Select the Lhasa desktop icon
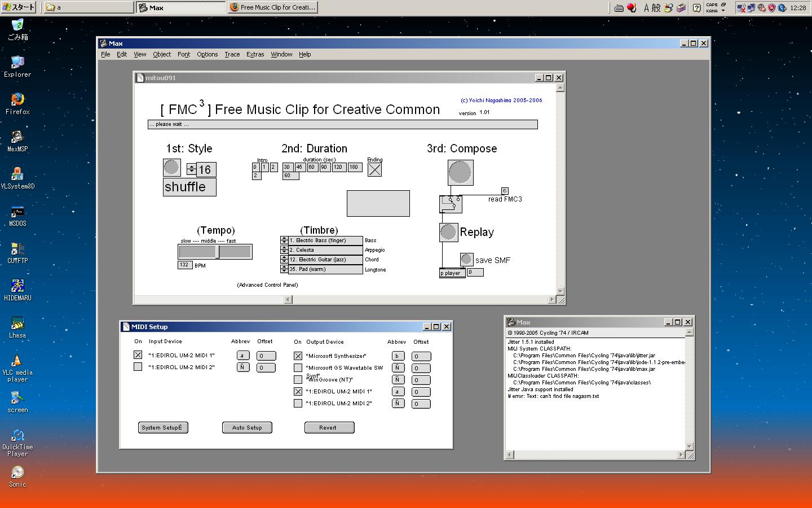 pos(17,327)
